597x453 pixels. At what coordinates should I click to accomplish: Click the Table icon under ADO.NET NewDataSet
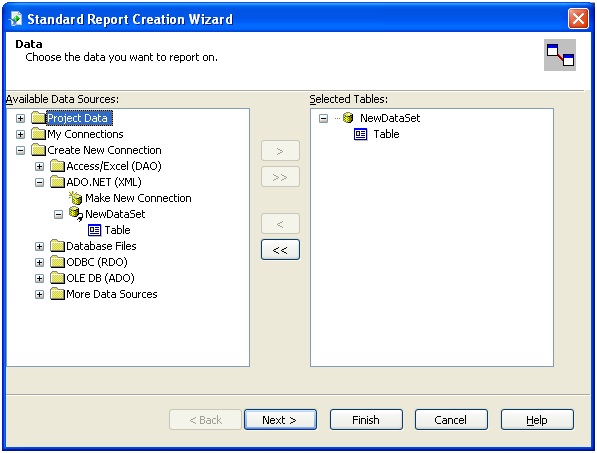tap(94, 230)
